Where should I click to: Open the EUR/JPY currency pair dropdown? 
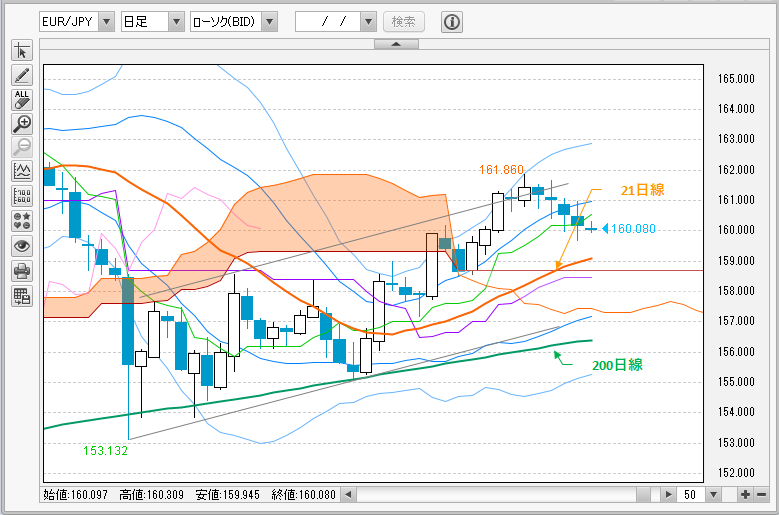pyautogui.click(x=77, y=22)
